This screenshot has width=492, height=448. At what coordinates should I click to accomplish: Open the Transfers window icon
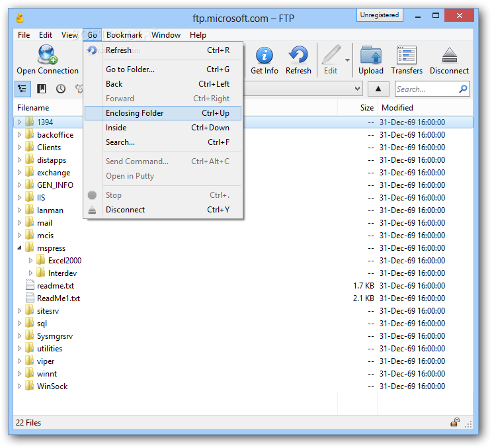pos(406,55)
